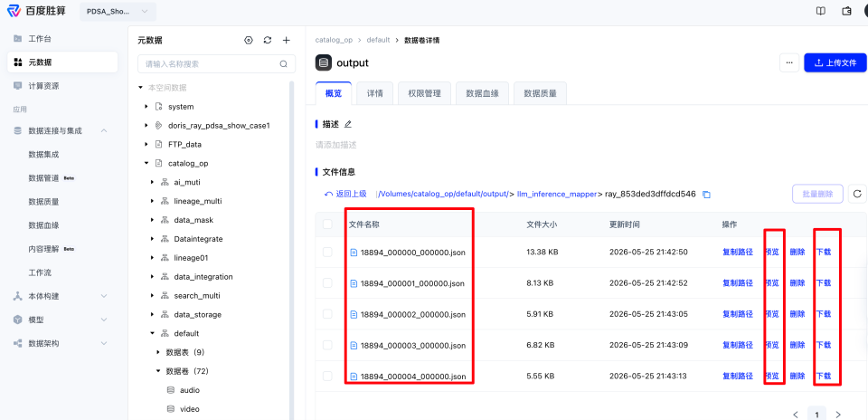Expand the ai_muti schema
Viewport: 868px width, 420px height.
point(152,182)
